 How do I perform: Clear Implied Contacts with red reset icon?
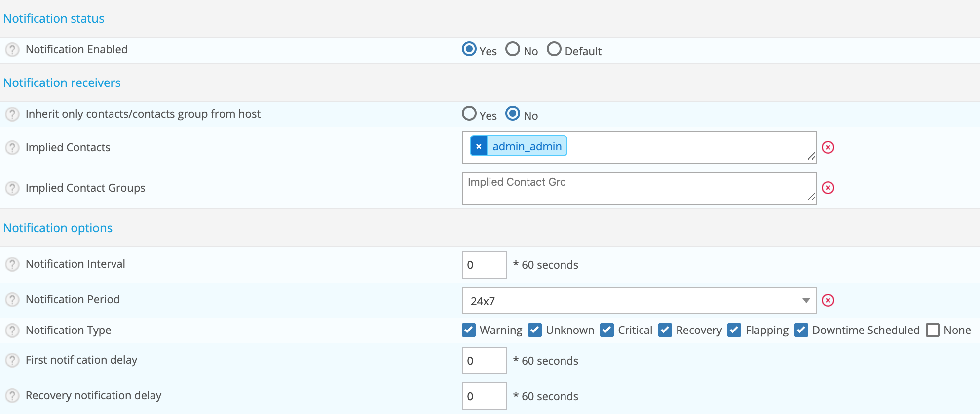point(828,147)
